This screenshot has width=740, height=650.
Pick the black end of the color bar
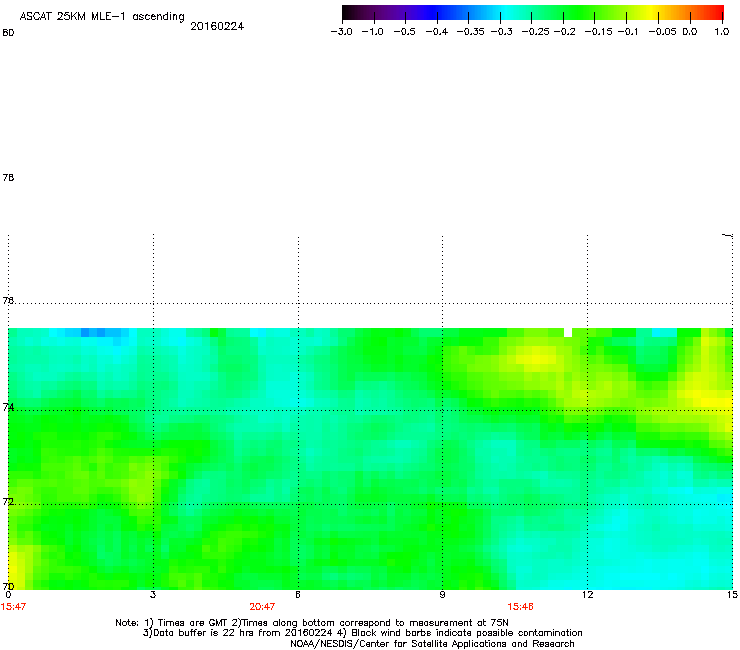tap(349, 13)
